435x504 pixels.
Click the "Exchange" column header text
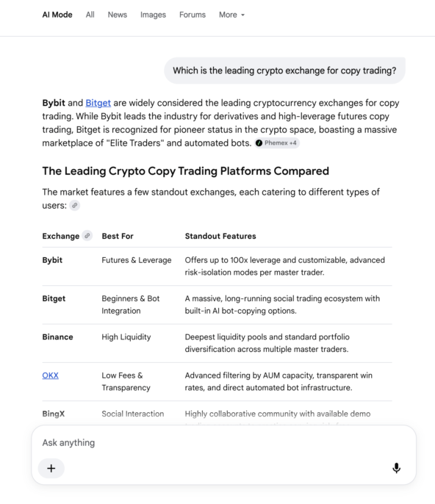(61, 236)
